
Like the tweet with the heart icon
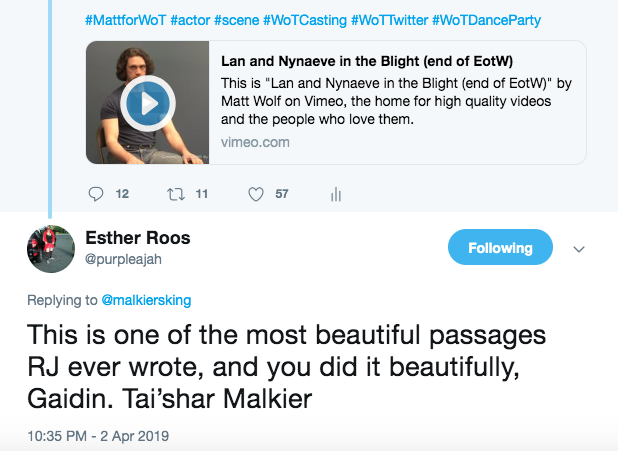(255, 194)
